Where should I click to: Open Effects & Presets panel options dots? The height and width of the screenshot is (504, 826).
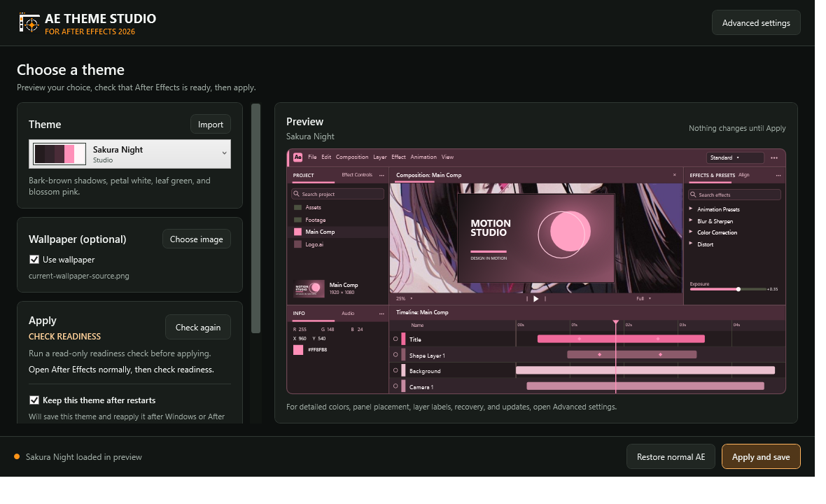point(778,176)
